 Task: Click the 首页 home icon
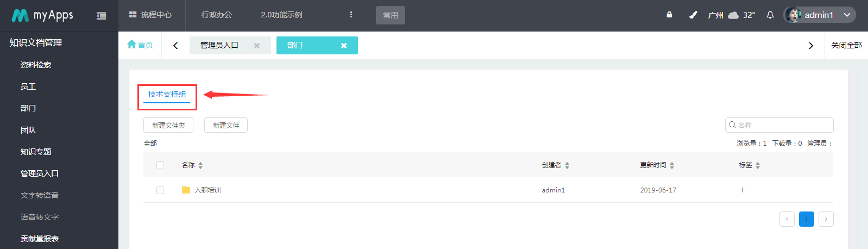(131, 45)
